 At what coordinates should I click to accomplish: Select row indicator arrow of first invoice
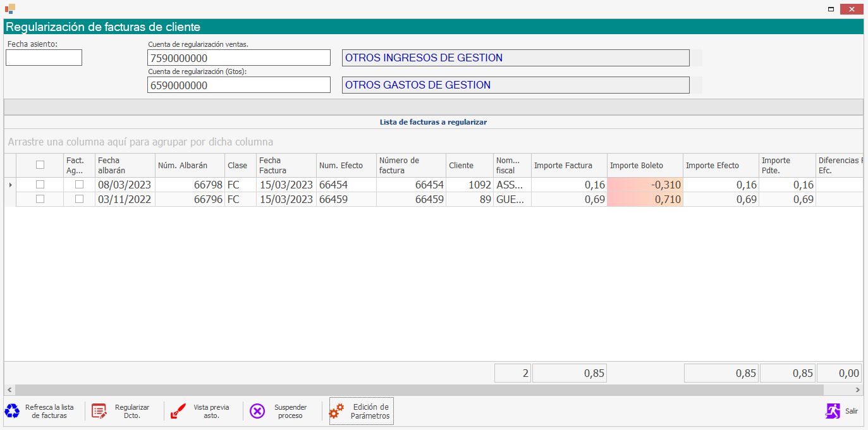9,185
